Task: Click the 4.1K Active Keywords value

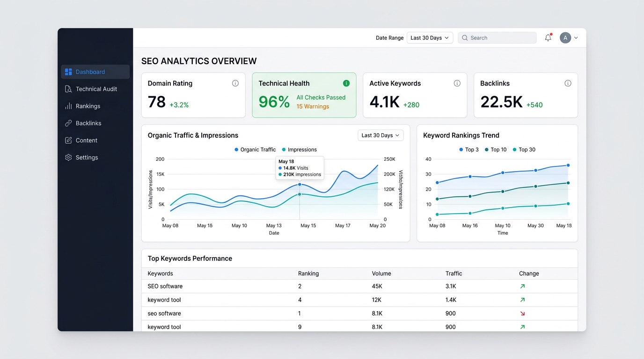Action: point(384,101)
